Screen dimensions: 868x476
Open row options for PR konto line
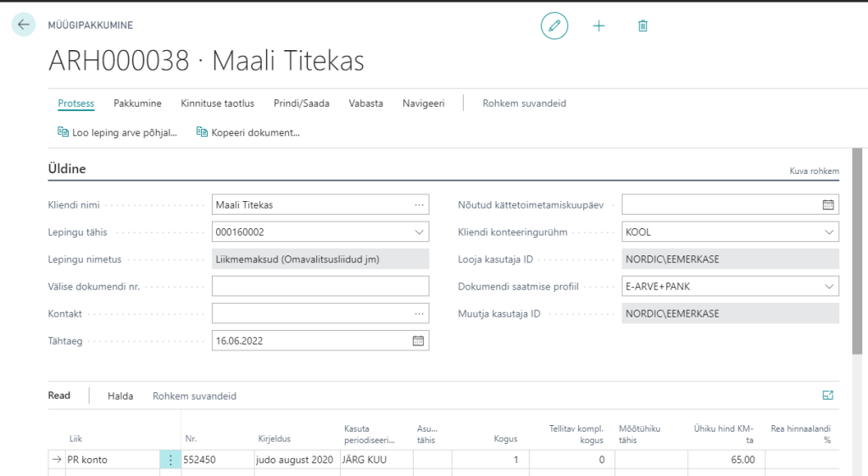point(170,460)
